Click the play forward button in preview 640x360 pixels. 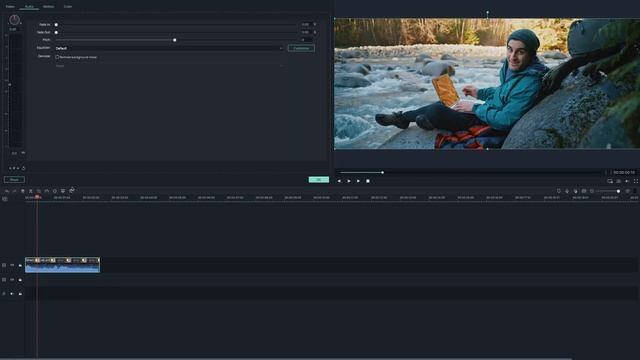tap(358, 181)
